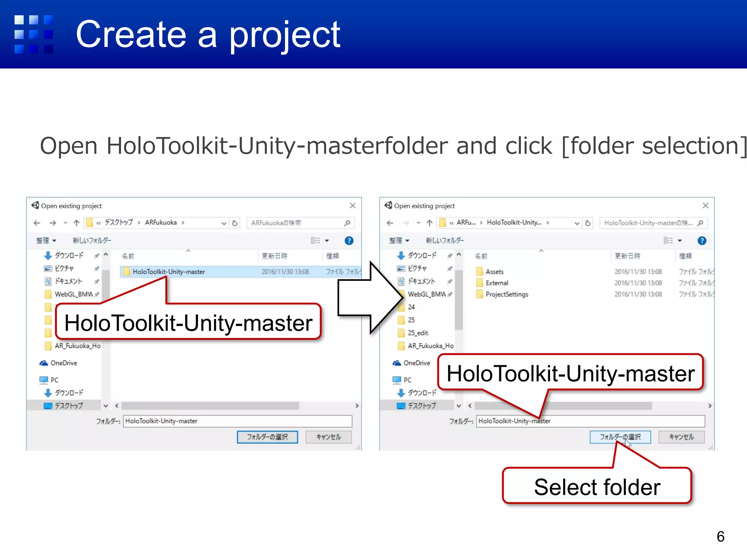Click search magnifier in right dialog
The width and height of the screenshot is (747, 560).
(700, 223)
